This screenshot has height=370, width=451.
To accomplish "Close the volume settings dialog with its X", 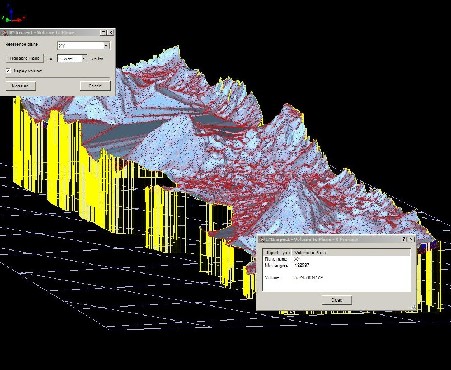I will tap(111, 32).
